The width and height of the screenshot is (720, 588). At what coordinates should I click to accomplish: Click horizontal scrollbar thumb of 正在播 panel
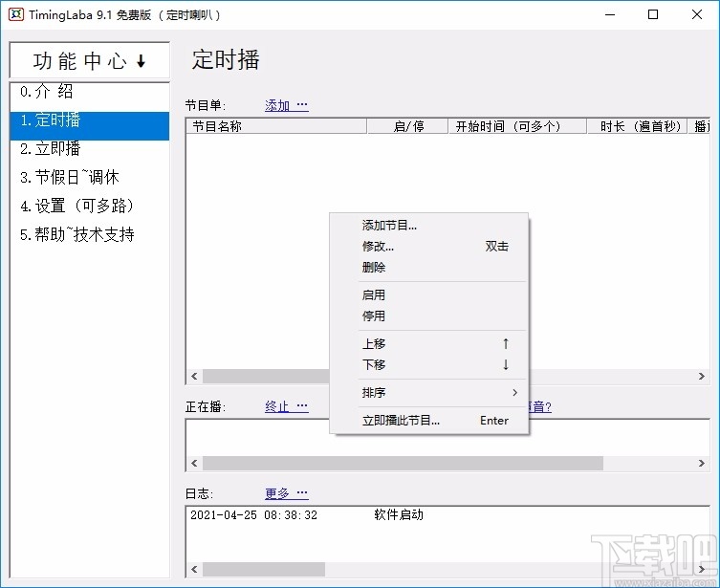coord(403,463)
